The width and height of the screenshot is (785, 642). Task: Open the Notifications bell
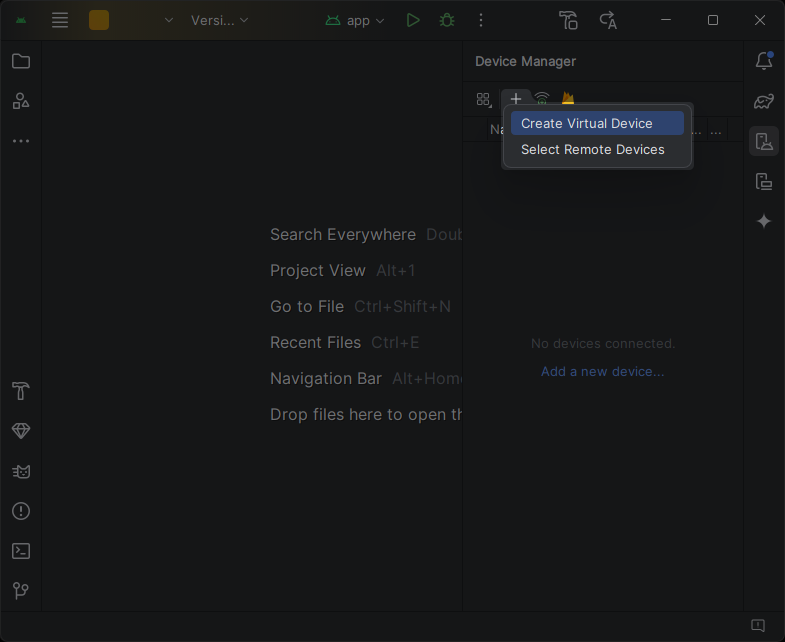click(764, 61)
